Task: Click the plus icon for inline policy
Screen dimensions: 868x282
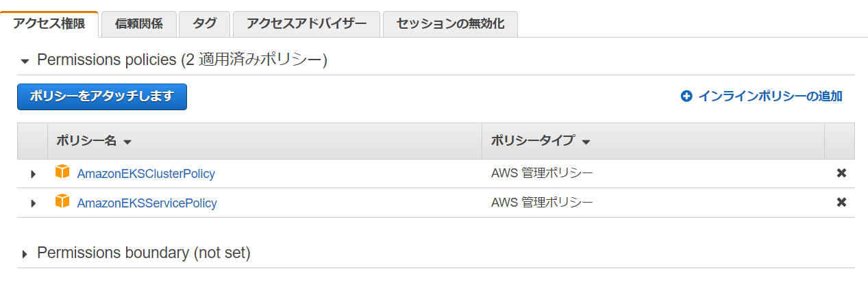Action: click(686, 97)
